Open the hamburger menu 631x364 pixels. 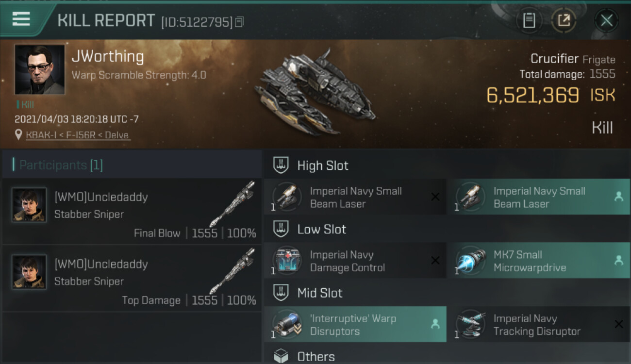[21, 19]
